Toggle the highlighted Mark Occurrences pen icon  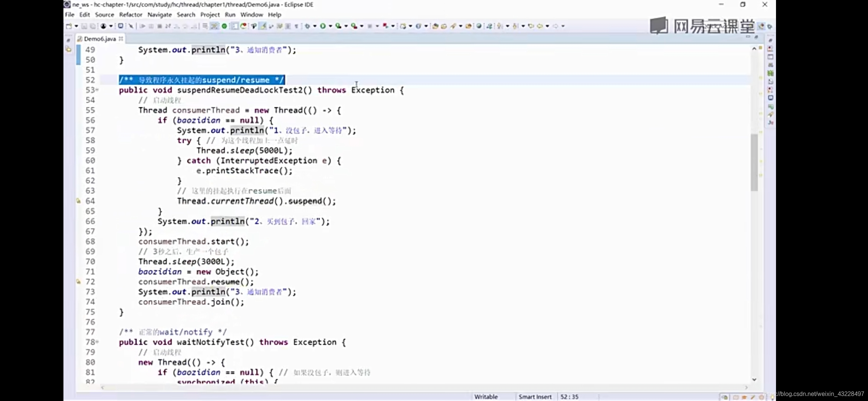(263, 26)
